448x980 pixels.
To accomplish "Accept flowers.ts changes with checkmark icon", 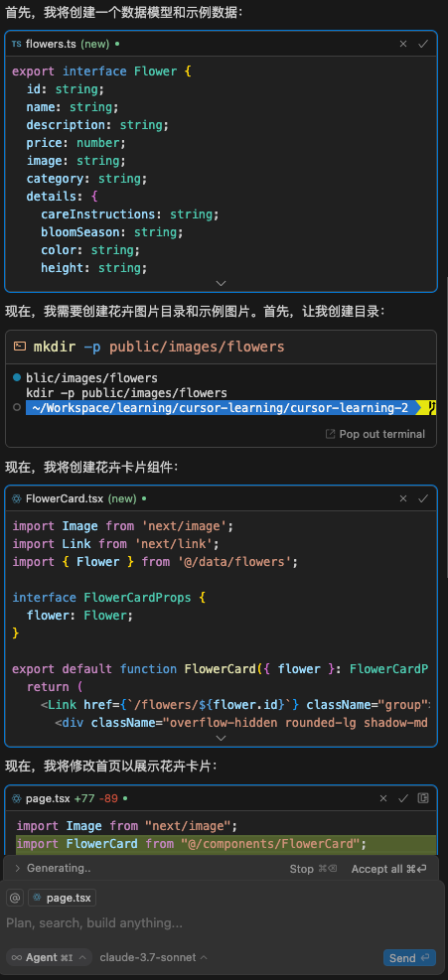I will coord(423,44).
